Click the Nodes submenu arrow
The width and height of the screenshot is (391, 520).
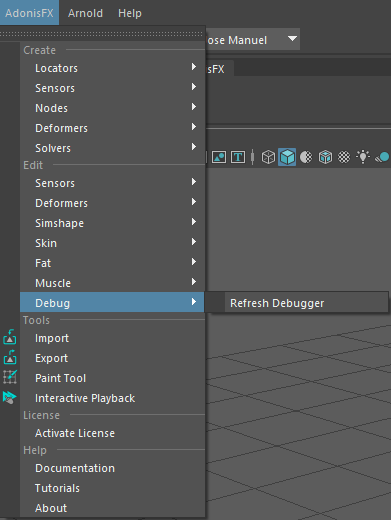194,107
